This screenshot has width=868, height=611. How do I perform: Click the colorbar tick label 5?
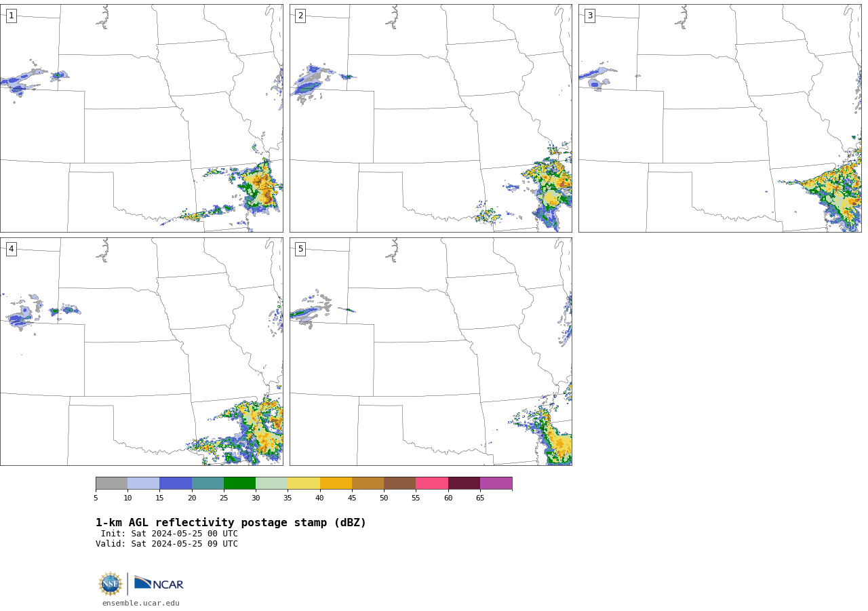[96, 498]
